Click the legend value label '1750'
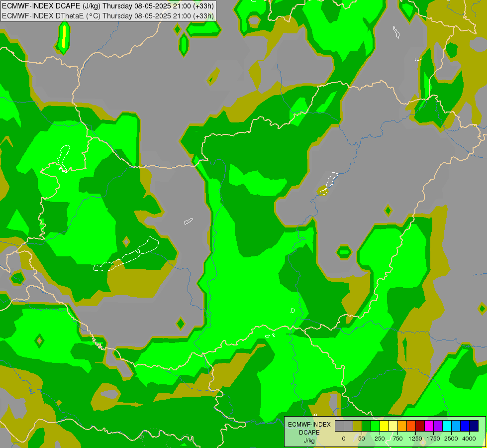The width and height of the screenshot is (487, 448). tap(433, 439)
